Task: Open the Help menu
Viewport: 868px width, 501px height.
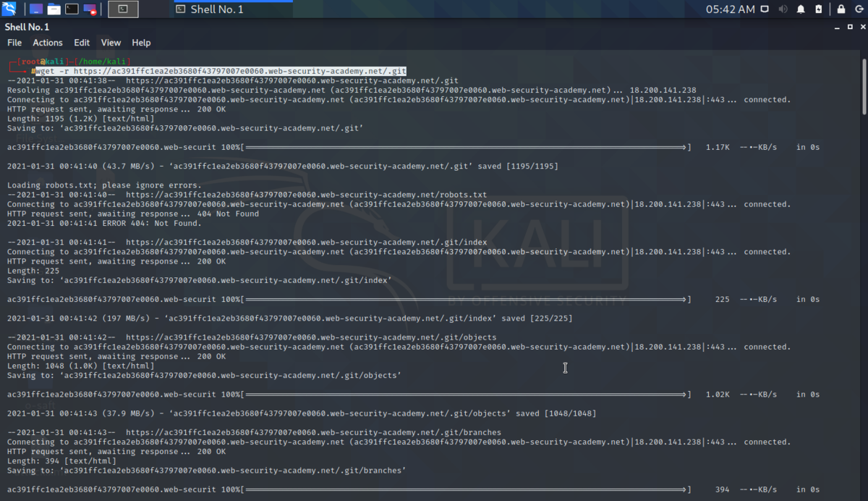Action: [x=141, y=43]
